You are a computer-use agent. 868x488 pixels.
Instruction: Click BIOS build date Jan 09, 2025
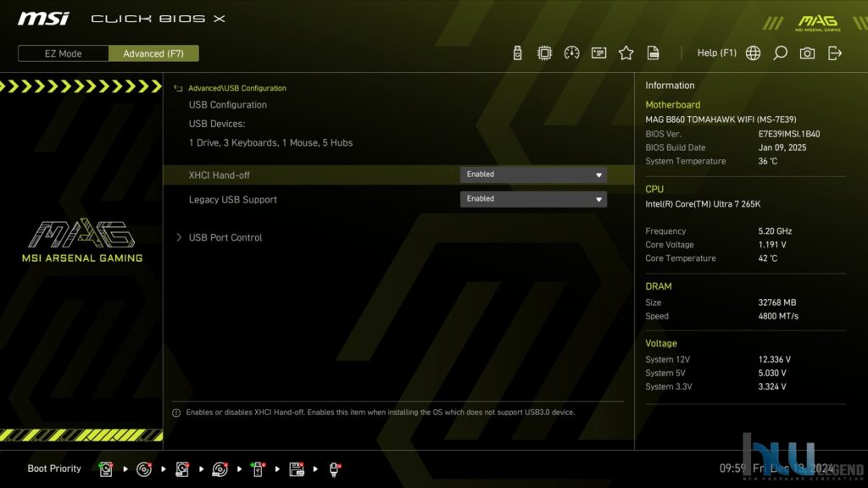coord(782,147)
